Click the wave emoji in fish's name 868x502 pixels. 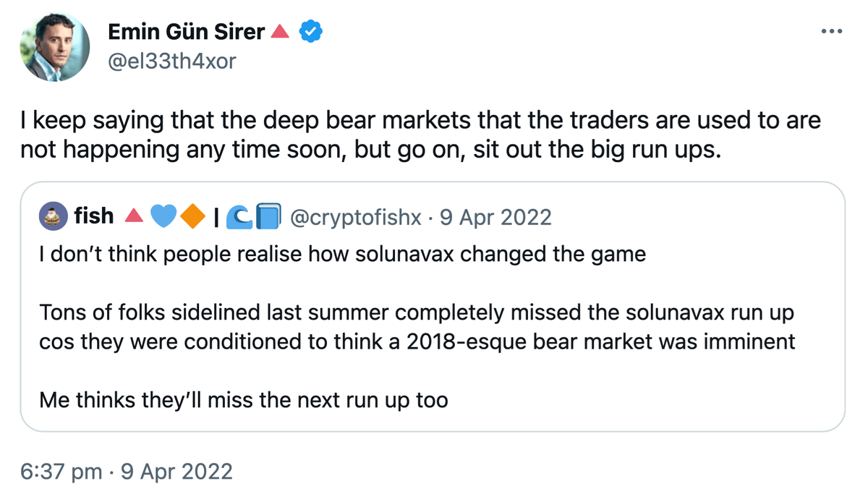(238, 216)
